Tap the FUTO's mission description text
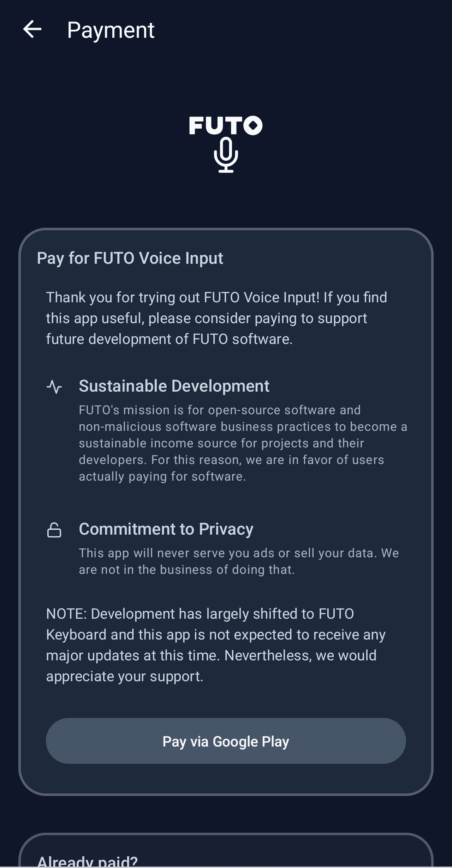 (x=243, y=443)
